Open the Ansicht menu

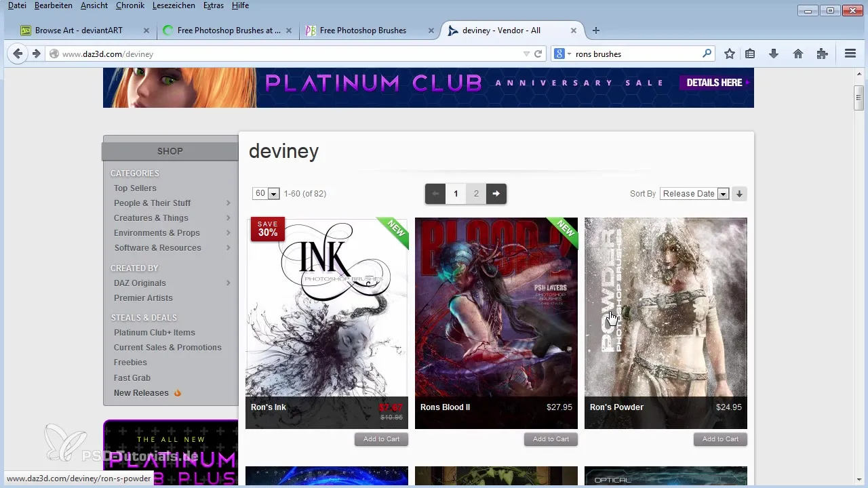tap(94, 5)
